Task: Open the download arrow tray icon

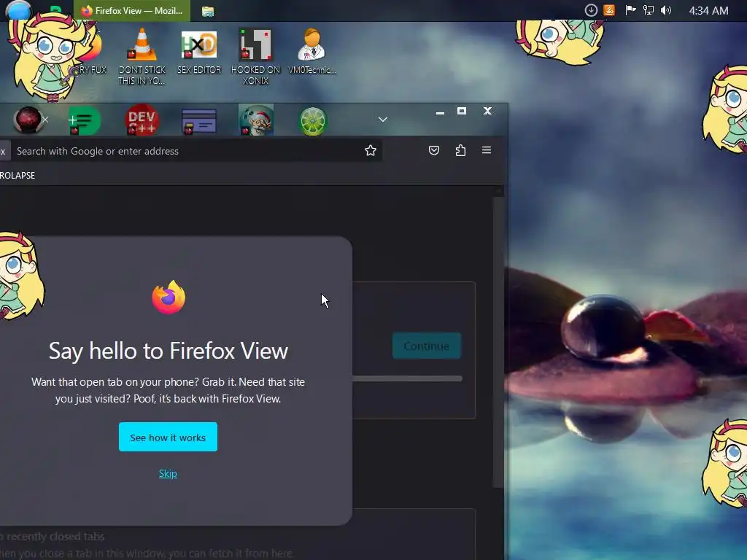Action: click(x=591, y=10)
